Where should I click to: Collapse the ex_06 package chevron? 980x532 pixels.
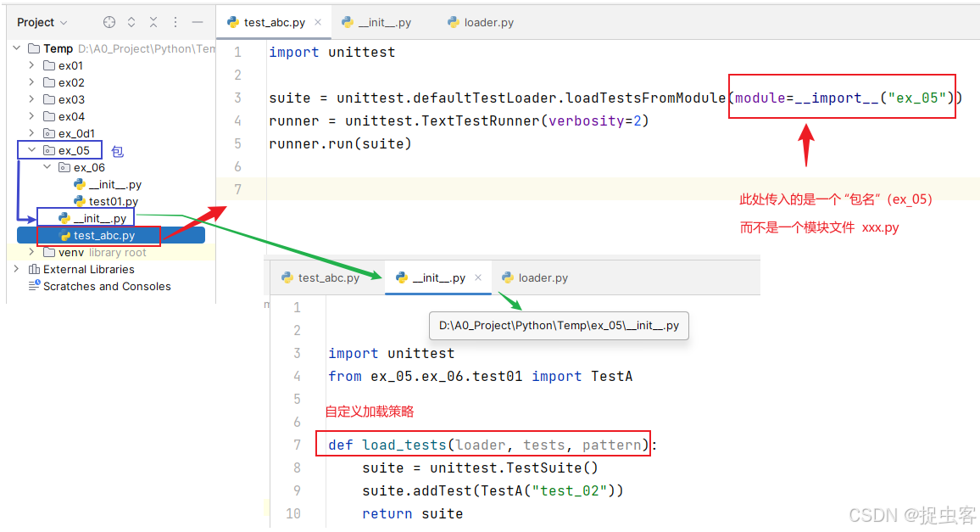click(x=47, y=167)
